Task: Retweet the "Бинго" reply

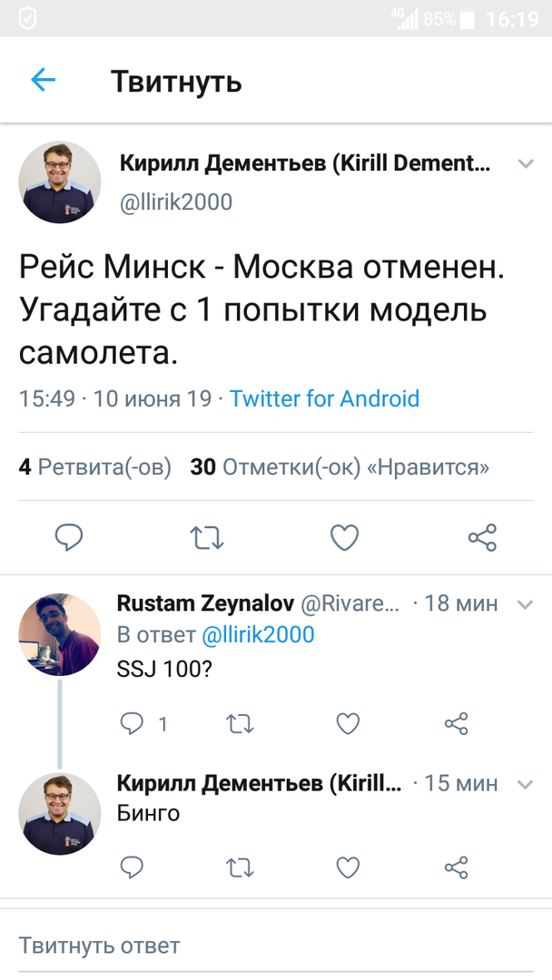Action: click(x=240, y=867)
